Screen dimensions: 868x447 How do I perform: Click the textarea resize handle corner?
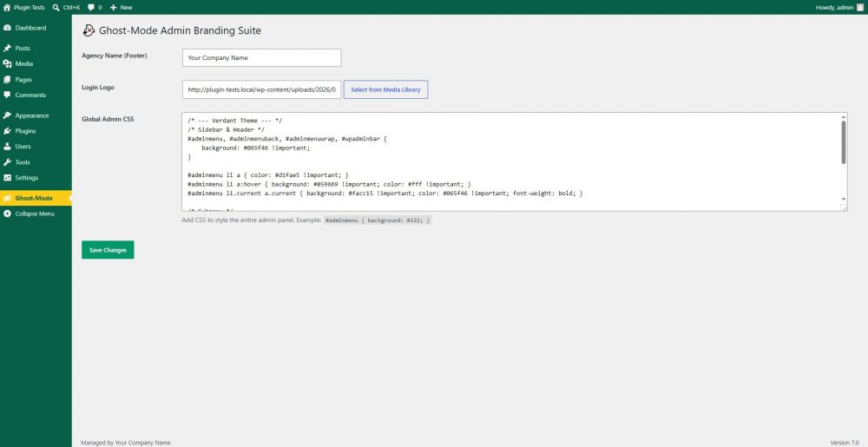[845, 208]
